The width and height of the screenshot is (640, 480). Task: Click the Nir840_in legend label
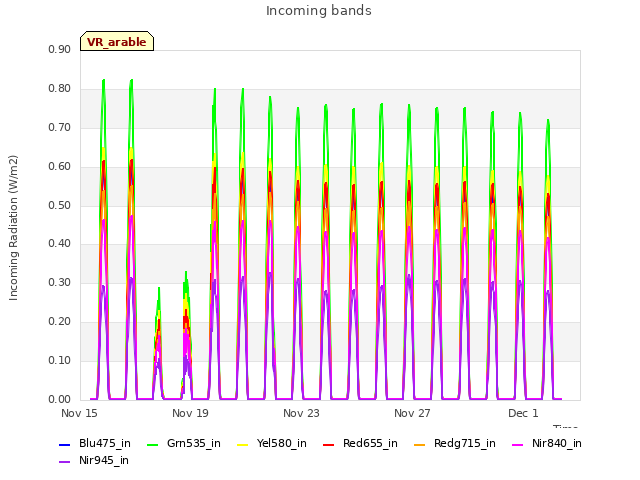coord(557,443)
